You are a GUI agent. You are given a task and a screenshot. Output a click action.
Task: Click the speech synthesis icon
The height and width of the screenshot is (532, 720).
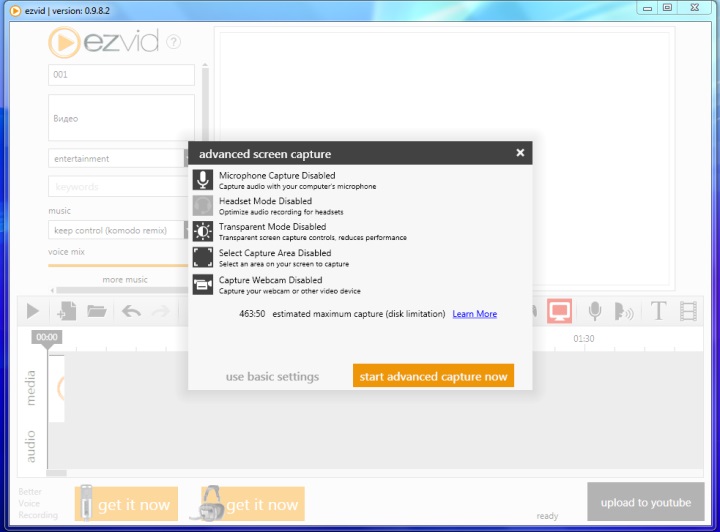click(624, 311)
